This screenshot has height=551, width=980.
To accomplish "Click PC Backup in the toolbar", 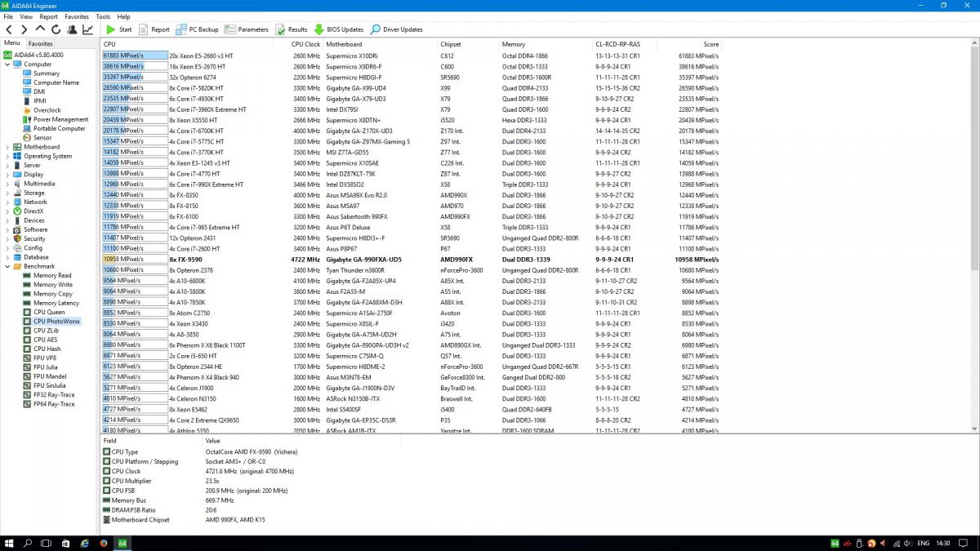I will pos(197,29).
